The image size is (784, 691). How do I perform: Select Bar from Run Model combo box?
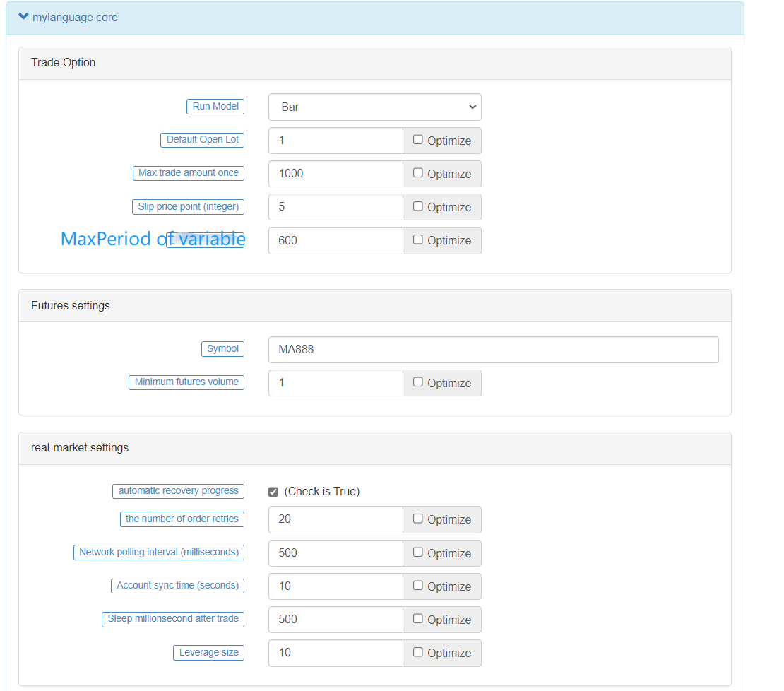click(x=374, y=107)
